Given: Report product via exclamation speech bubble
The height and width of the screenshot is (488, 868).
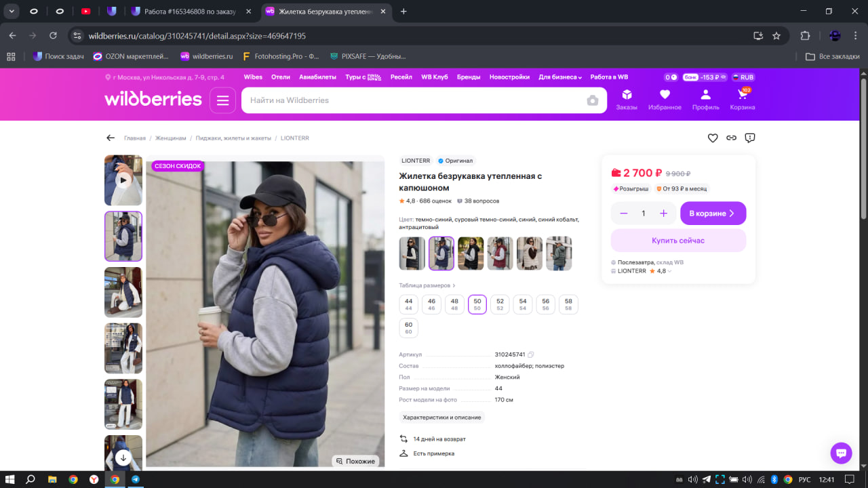Looking at the screenshot, I should tap(750, 138).
